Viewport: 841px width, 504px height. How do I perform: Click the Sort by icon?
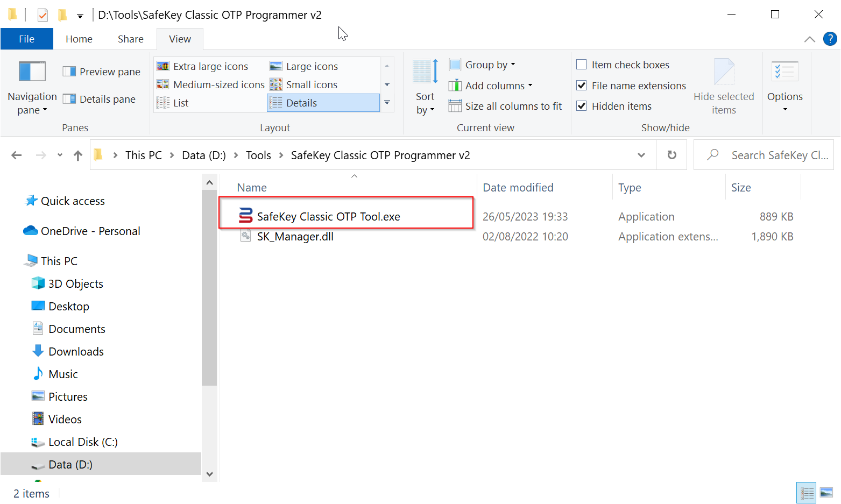[x=425, y=72]
